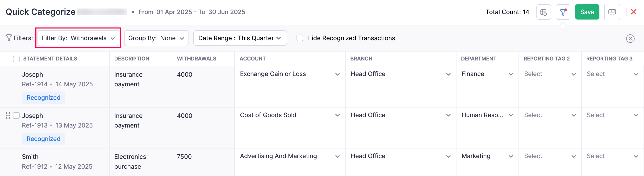
Task: Save the categorized transactions
Action: (x=587, y=12)
